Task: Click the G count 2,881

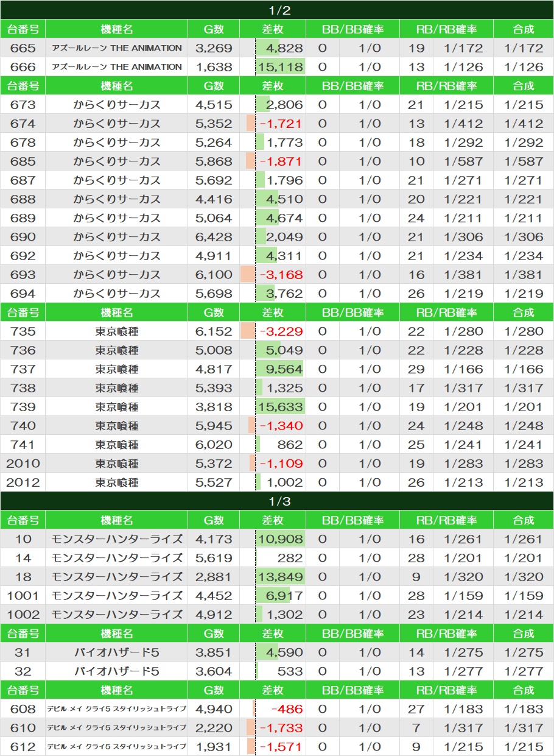Action: (x=214, y=577)
